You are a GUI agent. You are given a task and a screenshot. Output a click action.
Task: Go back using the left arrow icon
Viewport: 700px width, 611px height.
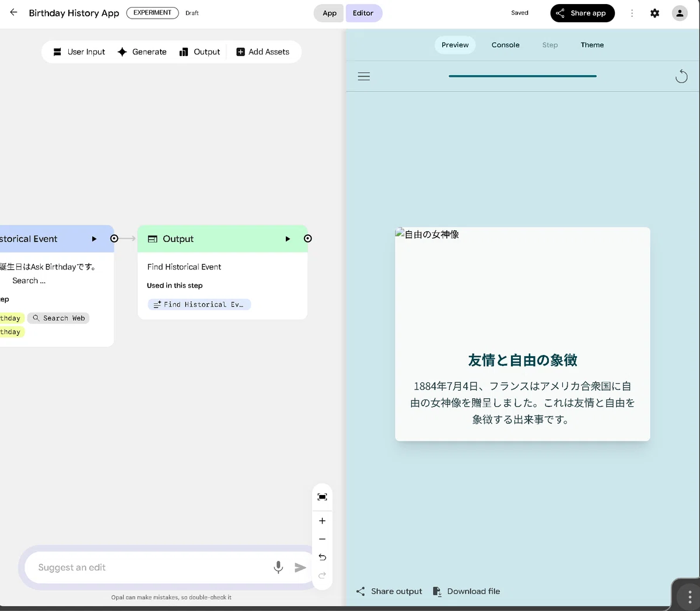coord(13,12)
